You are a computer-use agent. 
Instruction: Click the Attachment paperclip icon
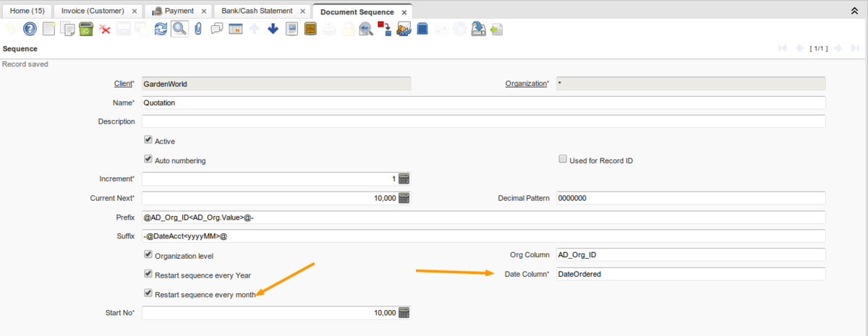point(197,29)
